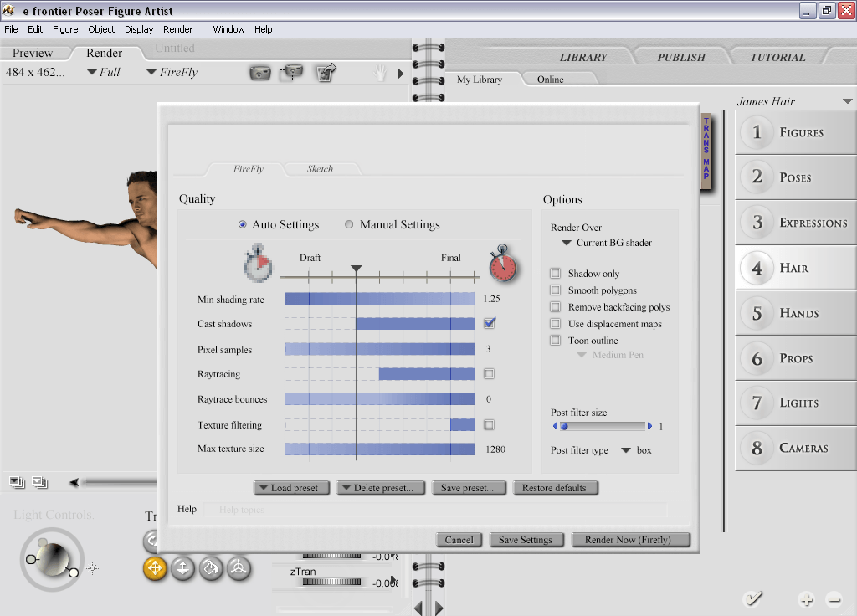
Task: Check Remove backfacing polys option
Action: click(556, 307)
